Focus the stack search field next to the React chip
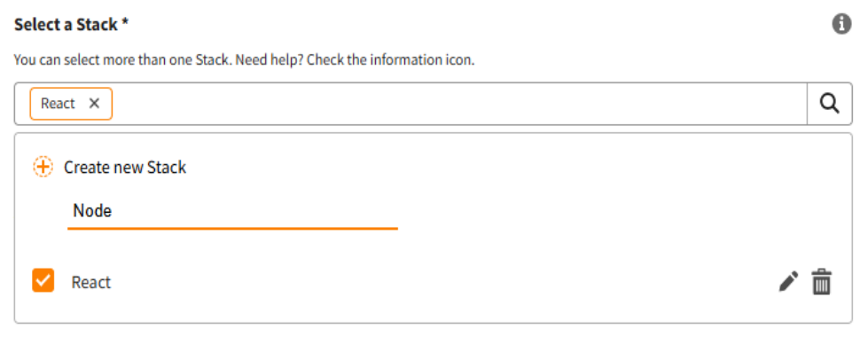868x352 pixels. click(459, 104)
